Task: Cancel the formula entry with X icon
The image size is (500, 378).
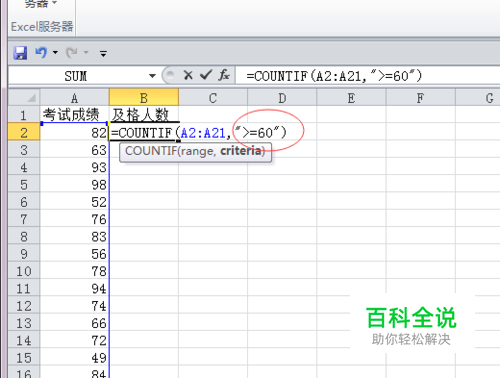Action: click(x=188, y=75)
